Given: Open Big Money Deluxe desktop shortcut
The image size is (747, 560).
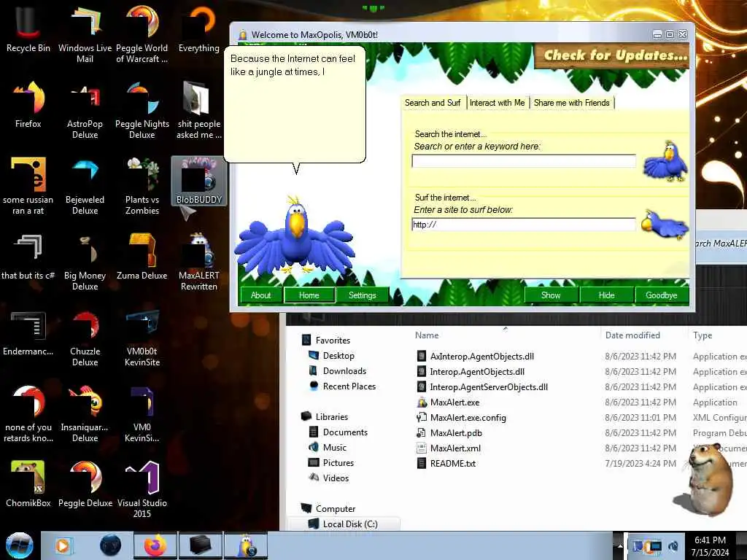Looking at the screenshot, I should [x=85, y=262].
